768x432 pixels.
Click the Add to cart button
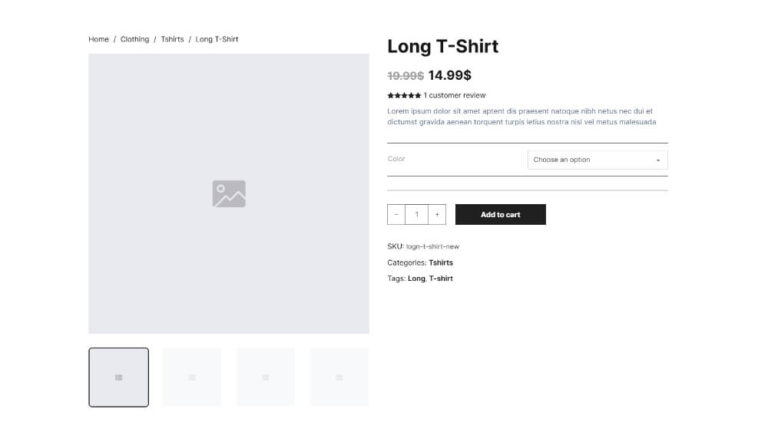(x=500, y=215)
